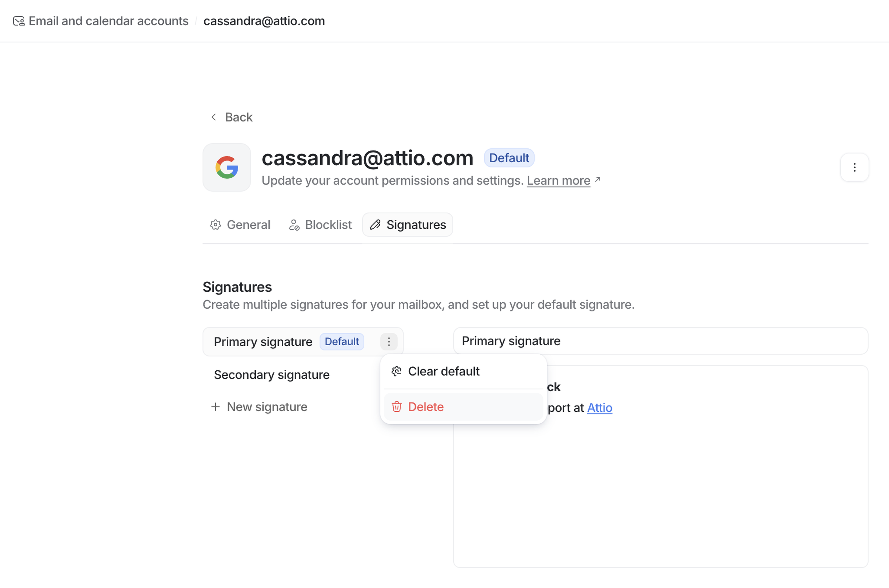The height and width of the screenshot is (588, 889).
Task: Click the plus icon for New signature
Action: pyautogui.click(x=216, y=407)
